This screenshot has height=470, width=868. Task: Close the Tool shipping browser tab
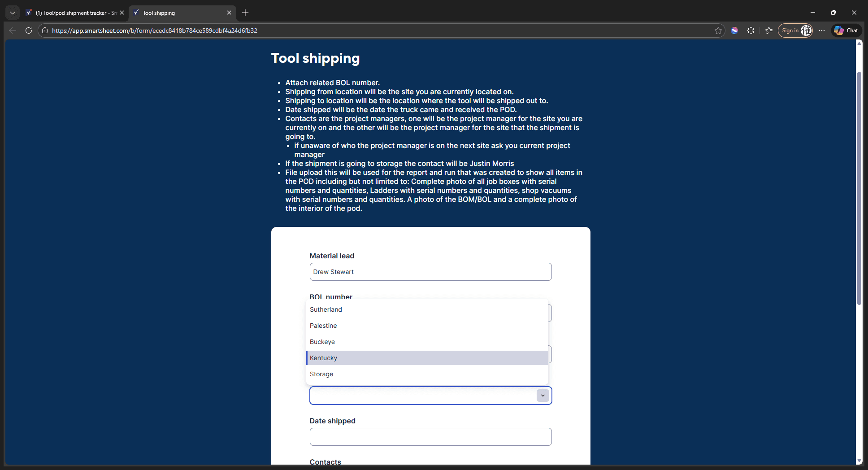(229, 13)
